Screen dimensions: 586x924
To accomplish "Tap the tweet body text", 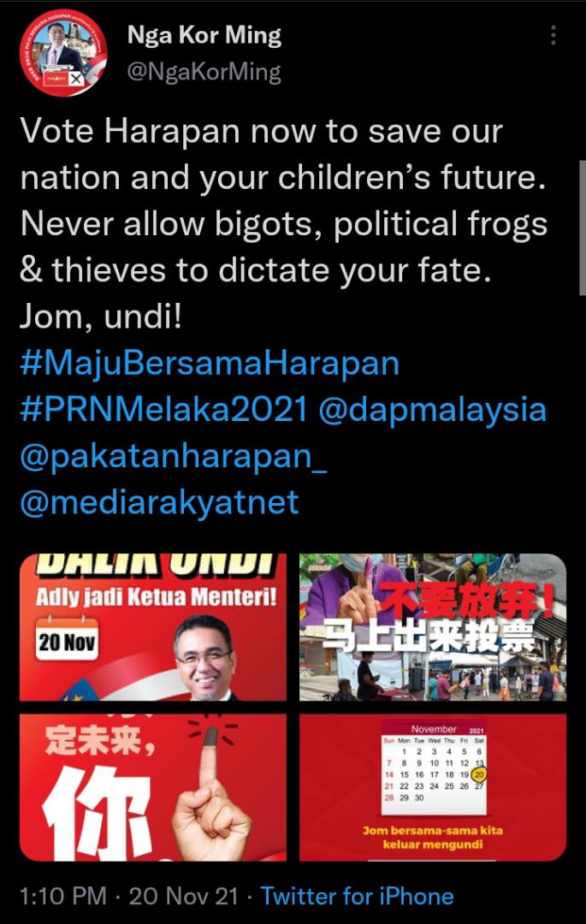I will click(284, 224).
